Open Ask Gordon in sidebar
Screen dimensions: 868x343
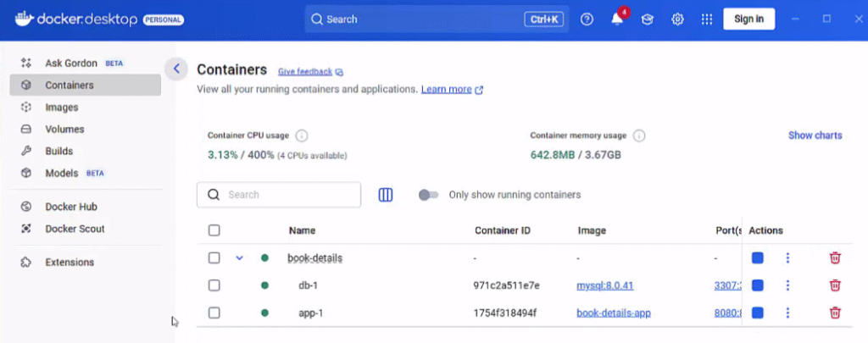(86, 63)
